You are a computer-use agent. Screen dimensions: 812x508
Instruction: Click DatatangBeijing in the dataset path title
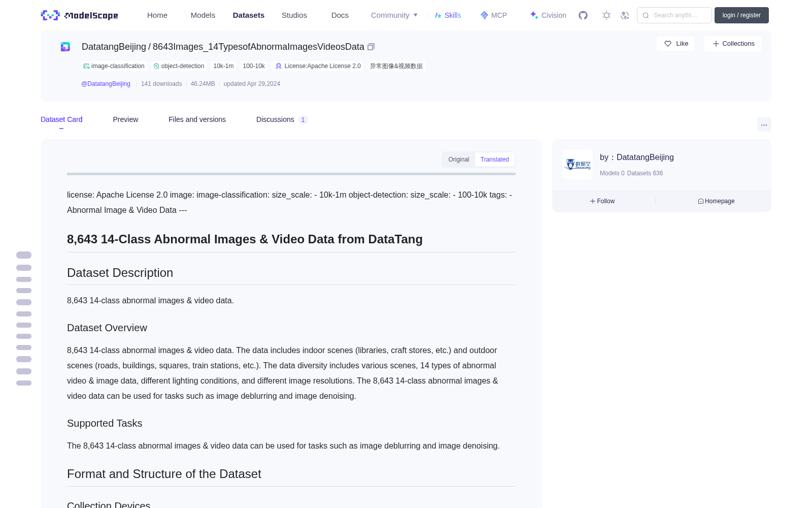(x=114, y=47)
